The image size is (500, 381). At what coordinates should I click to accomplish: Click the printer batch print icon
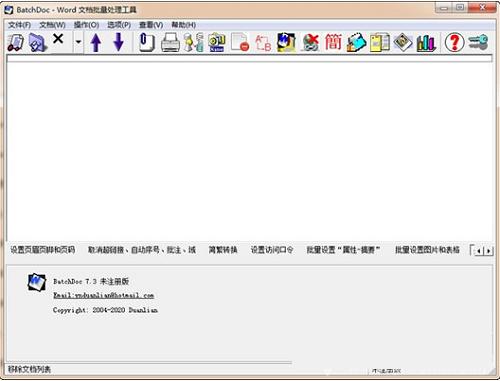170,43
